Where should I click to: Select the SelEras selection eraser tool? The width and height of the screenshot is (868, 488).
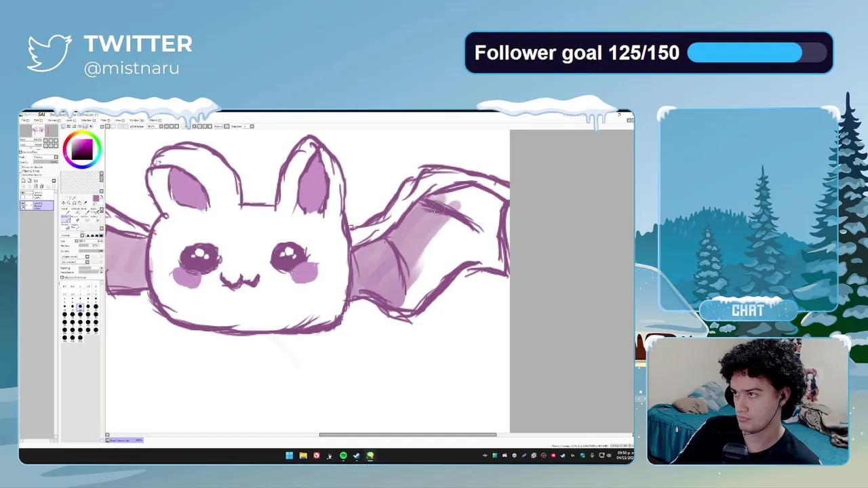point(95,219)
